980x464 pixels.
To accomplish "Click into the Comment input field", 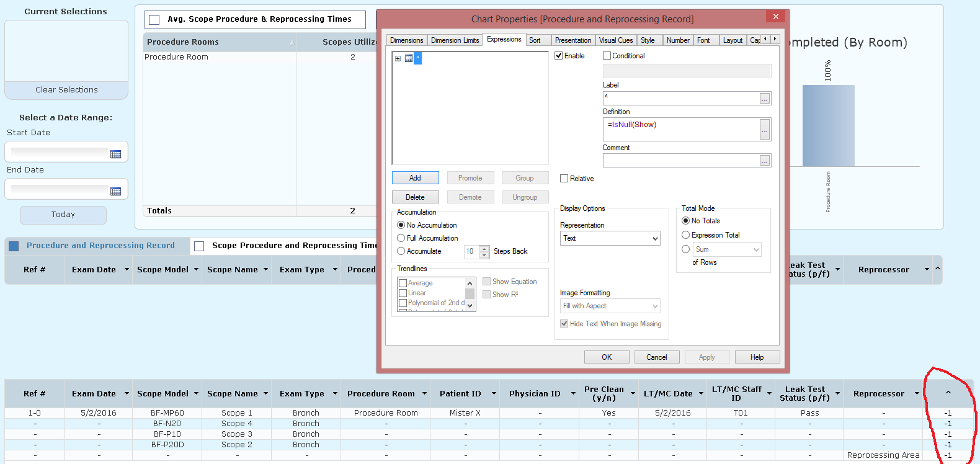I will 681,161.
